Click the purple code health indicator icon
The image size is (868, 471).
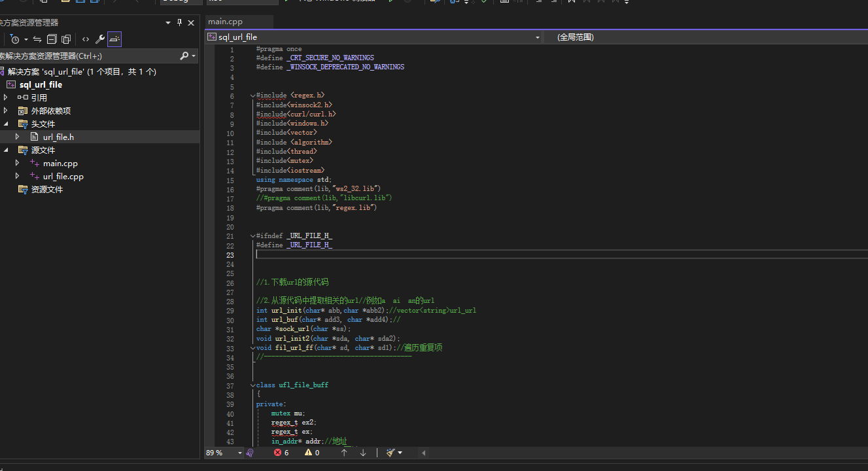coord(250,453)
